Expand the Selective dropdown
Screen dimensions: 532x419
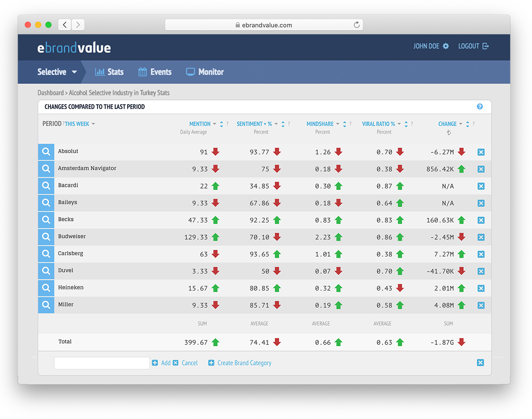tap(57, 72)
